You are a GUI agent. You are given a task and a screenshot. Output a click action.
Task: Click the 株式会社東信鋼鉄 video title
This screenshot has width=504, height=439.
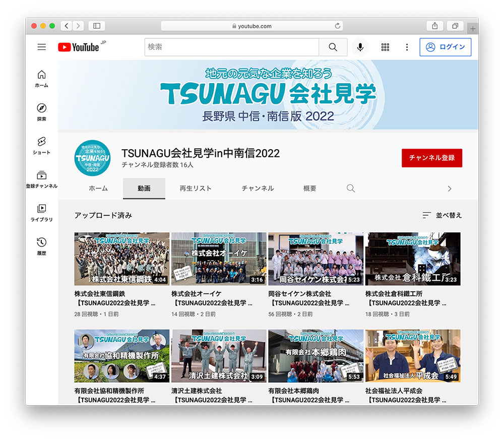(115, 298)
